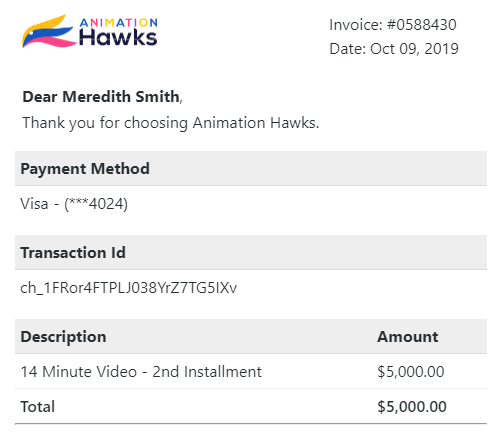Select the 14 Minute Video line item

[x=141, y=372]
